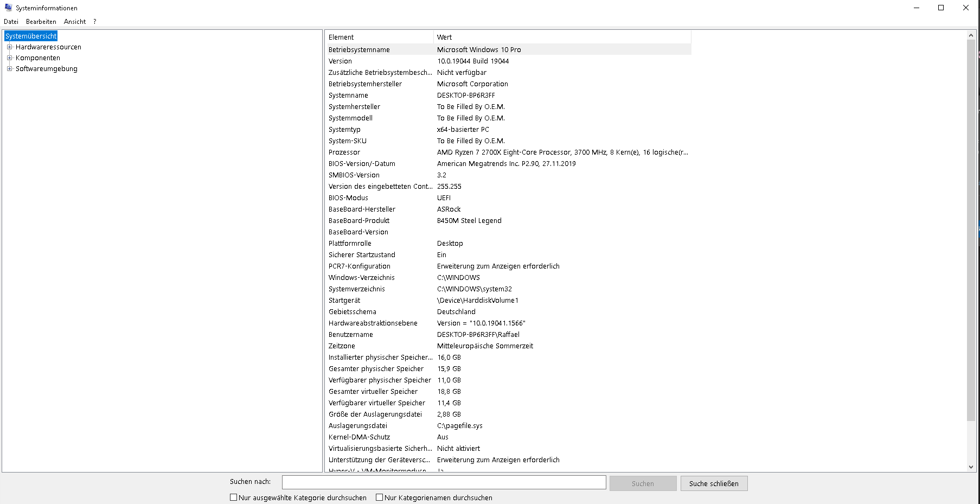
Task: Select 'Größe der Auslagerungsdatei' row
Action: (x=508, y=414)
